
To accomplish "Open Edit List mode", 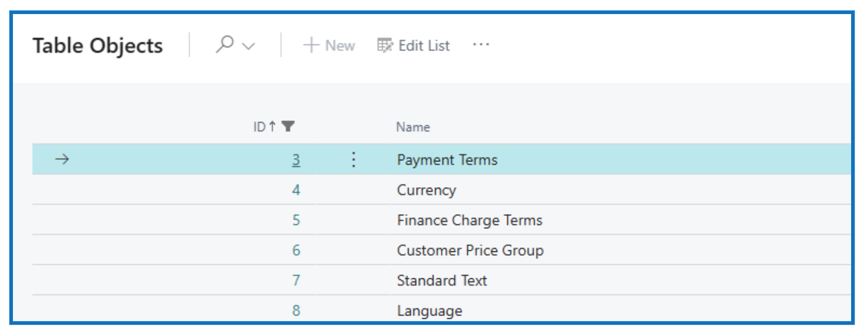I will pyautogui.click(x=414, y=46).
